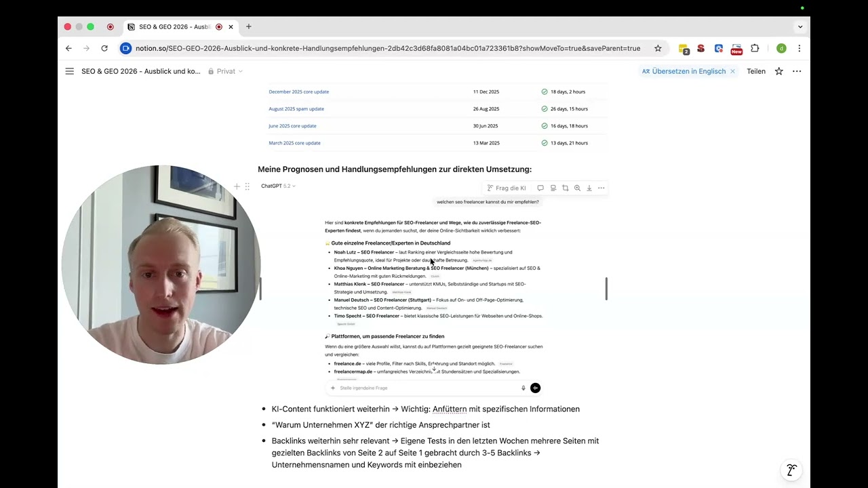Click the duration 13 days, 21 hours
Image resolution: width=868 pixels, height=488 pixels.
[569, 143]
